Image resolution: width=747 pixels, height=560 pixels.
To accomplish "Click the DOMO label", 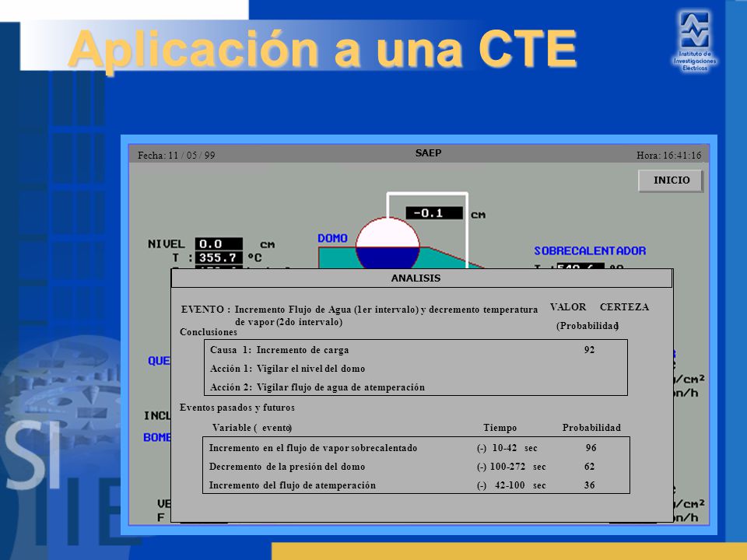I will point(332,238).
